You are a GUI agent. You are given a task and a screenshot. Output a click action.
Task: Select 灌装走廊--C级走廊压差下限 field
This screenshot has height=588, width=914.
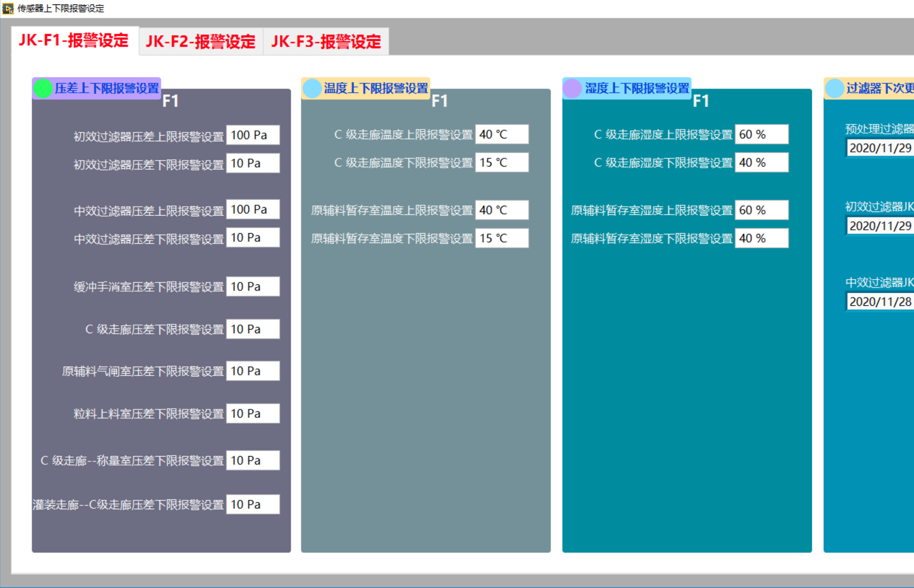pyautogui.click(x=253, y=505)
